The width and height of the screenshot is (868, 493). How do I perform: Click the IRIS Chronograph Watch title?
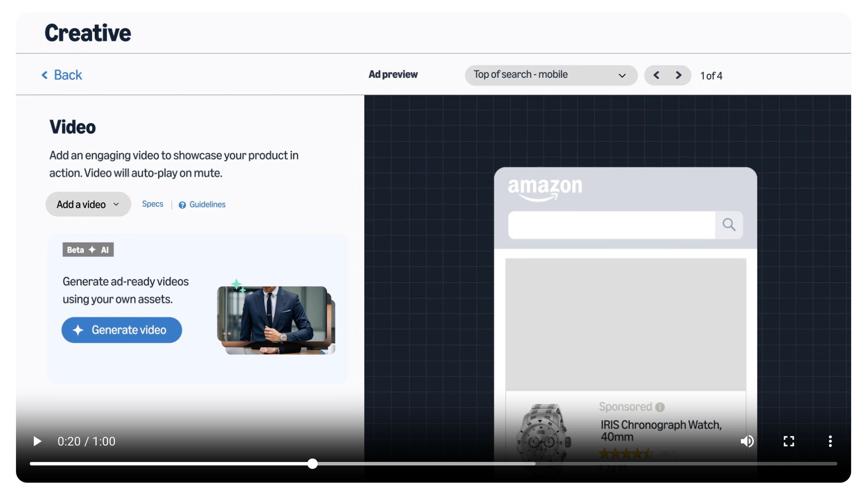[x=661, y=430]
